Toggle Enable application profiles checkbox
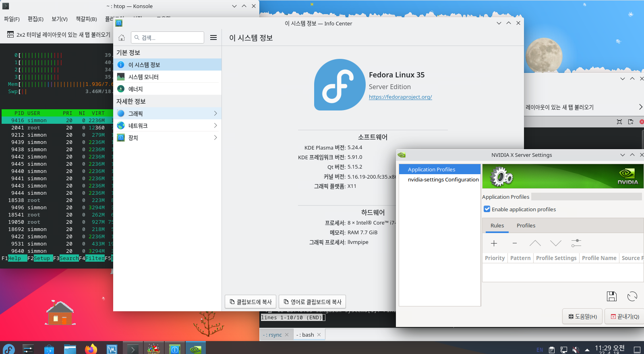This screenshot has height=354, width=644. click(487, 209)
